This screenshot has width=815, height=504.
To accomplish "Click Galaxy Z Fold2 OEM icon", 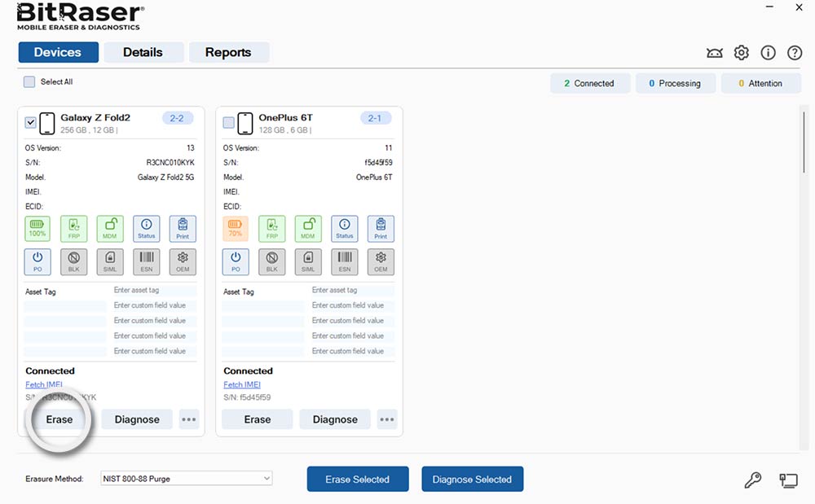I will pyautogui.click(x=183, y=261).
